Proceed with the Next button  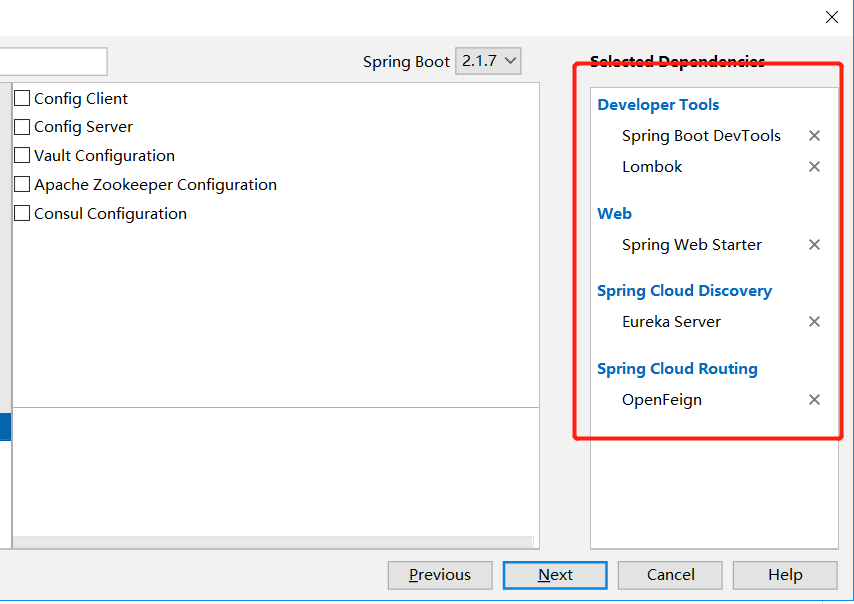[x=555, y=575]
